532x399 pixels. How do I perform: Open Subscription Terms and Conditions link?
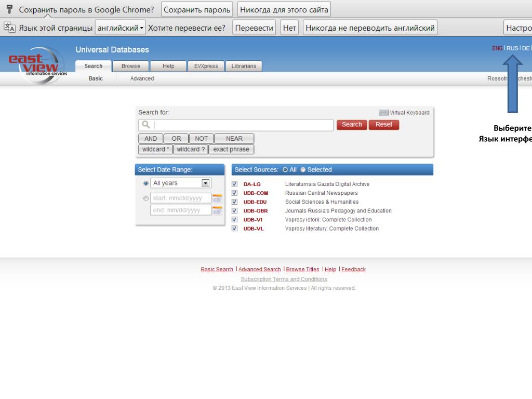284,279
